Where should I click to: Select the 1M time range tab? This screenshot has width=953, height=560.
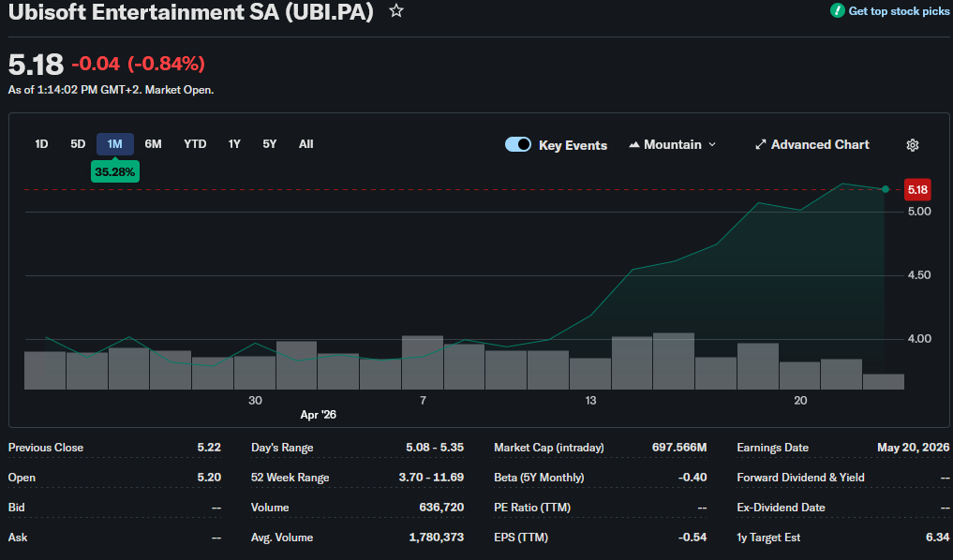click(x=115, y=144)
